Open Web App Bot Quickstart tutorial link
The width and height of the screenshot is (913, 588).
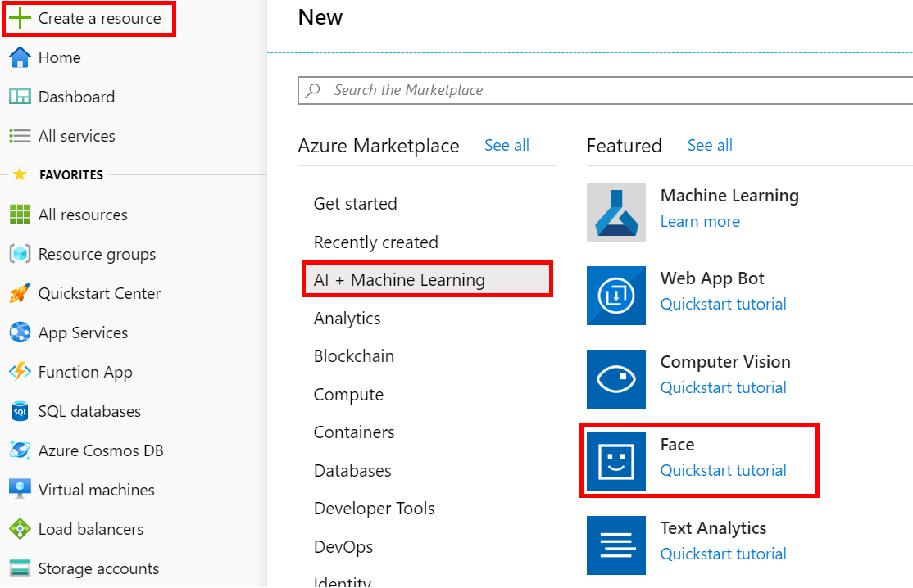(x=723, y=304)
